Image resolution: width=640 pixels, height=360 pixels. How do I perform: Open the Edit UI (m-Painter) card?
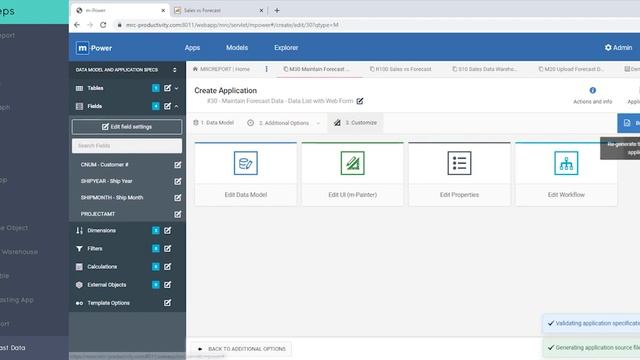tap(353, 173)
